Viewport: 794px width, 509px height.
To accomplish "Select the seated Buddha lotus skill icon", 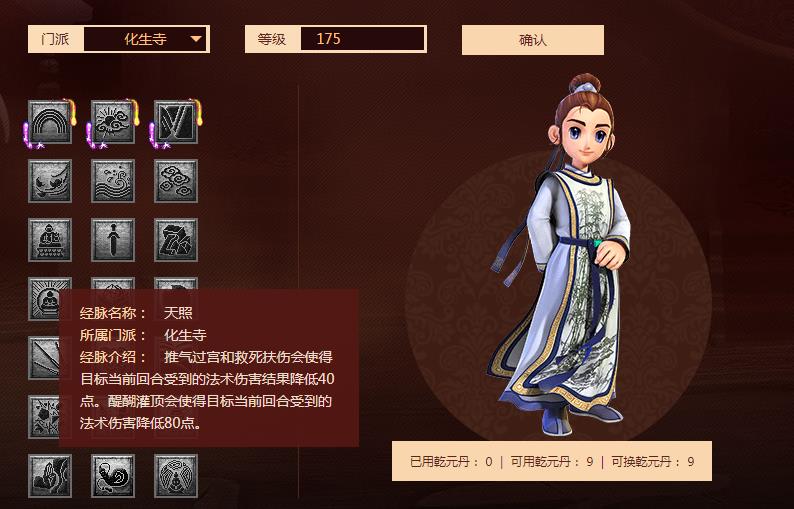I will tap(50, 240).
